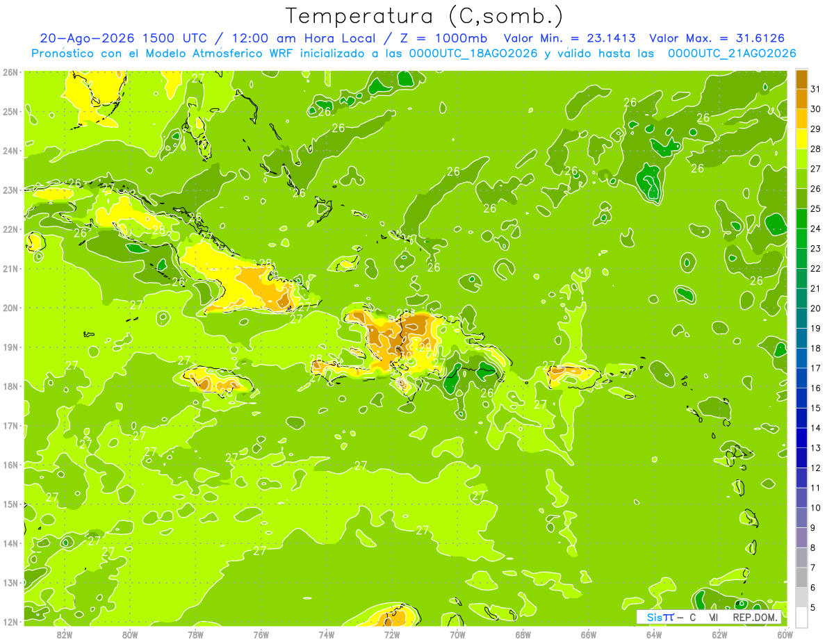This screenshot has height=644, width=834.
Task: Click the longitude axis label '76W'
Action: click(x=261, y=634)
